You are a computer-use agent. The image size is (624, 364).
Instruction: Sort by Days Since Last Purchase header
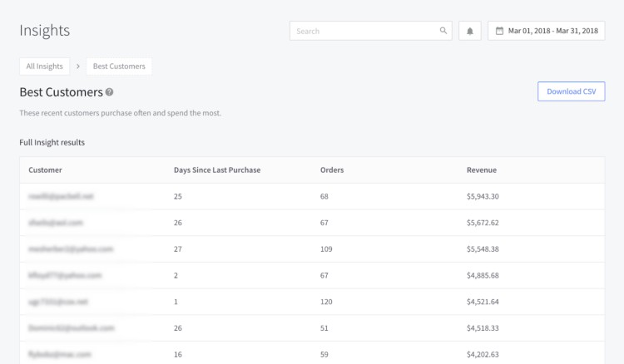coord(217,170)
